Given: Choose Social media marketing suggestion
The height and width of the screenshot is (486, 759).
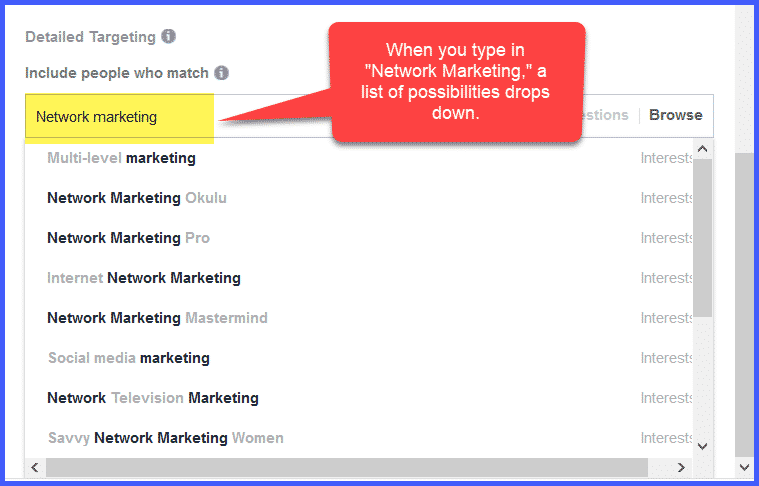Looking at the screenshot, I should pos(128,358).
